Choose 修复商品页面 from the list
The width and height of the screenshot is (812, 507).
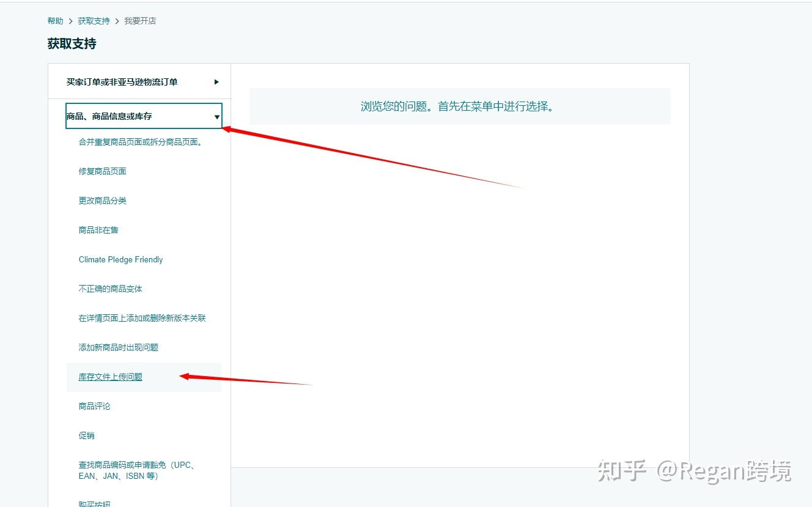tap(102, 171)
